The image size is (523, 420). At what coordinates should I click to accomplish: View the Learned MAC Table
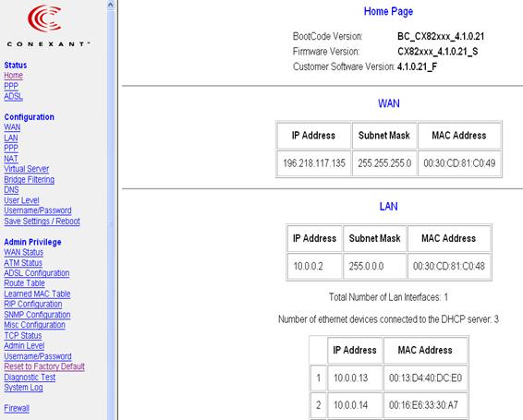[x=37, y=294]
